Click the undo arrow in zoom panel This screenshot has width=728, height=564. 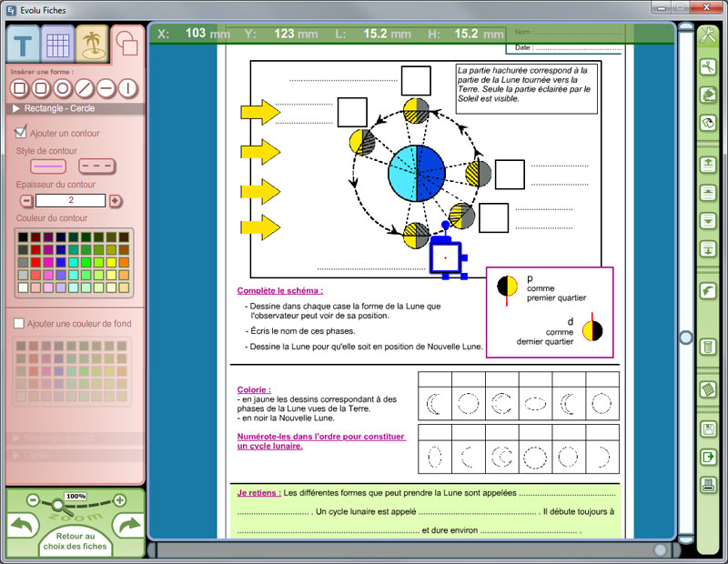click(x=21, y=526)
